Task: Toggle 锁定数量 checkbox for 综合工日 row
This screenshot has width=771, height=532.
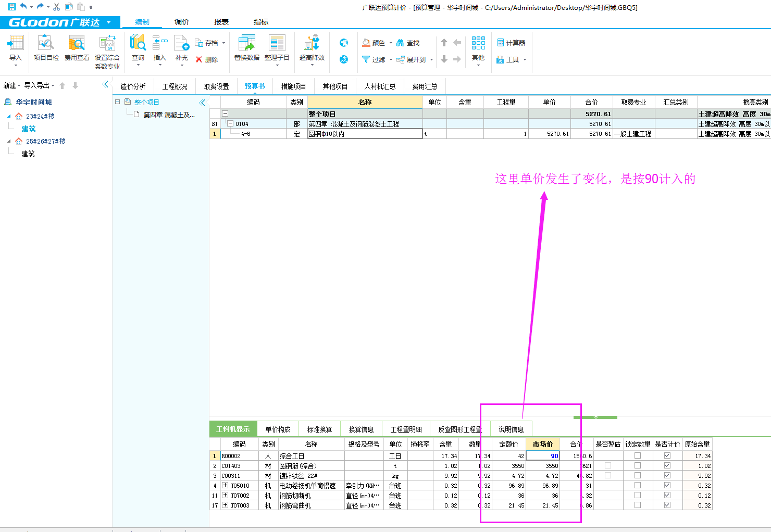Action: click(638, 455)
